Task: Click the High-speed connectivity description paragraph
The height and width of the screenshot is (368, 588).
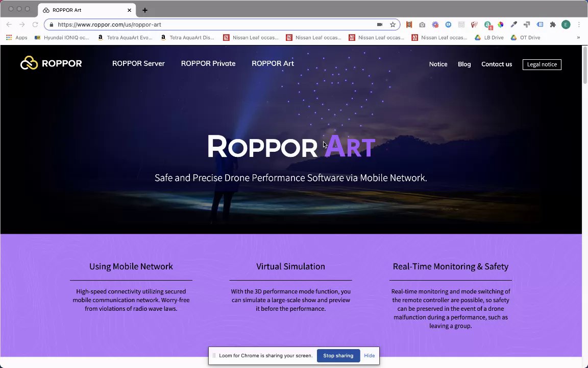Action: tap(131, 300)
